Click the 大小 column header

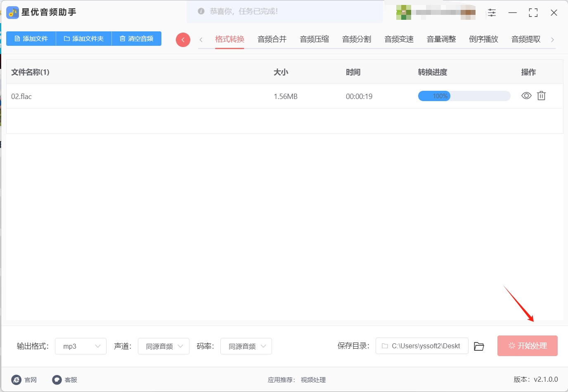pos(281,72)
